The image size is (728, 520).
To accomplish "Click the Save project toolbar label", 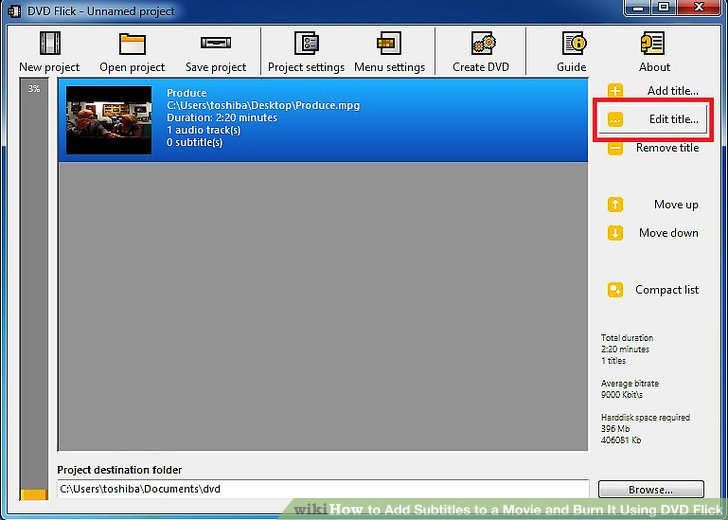I will pyautogui.click(x=216, y=67).
